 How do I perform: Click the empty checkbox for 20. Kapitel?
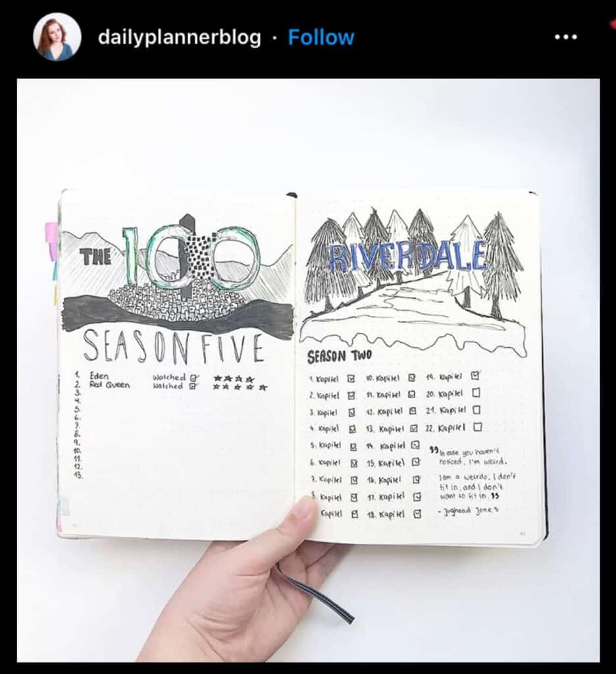(x=476, y=393)
